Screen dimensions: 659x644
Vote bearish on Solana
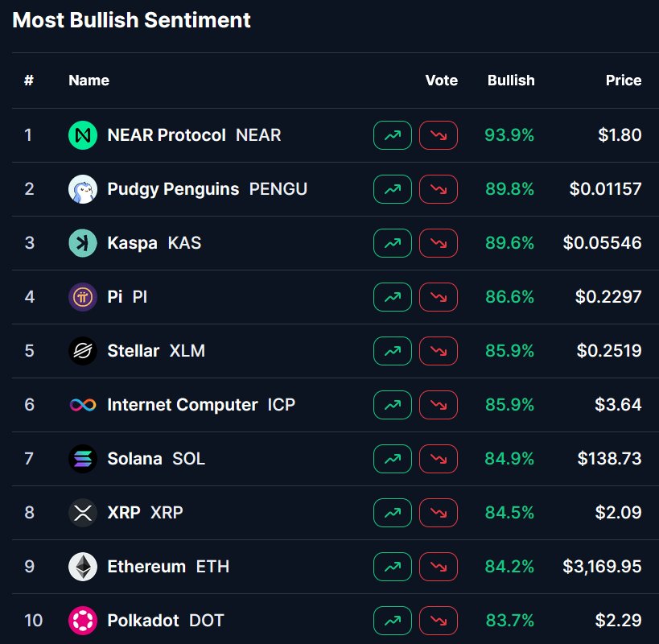[x=439, y=459]
